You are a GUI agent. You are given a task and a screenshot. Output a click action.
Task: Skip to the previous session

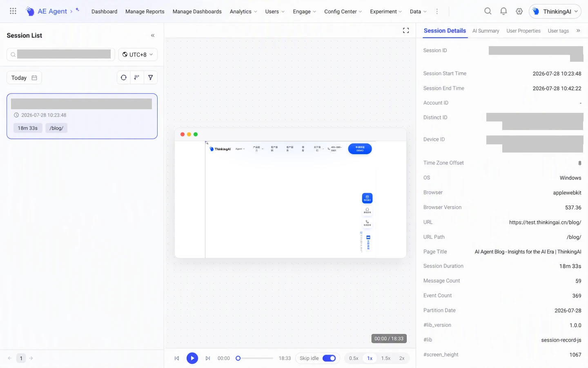[x=177, y=358]
